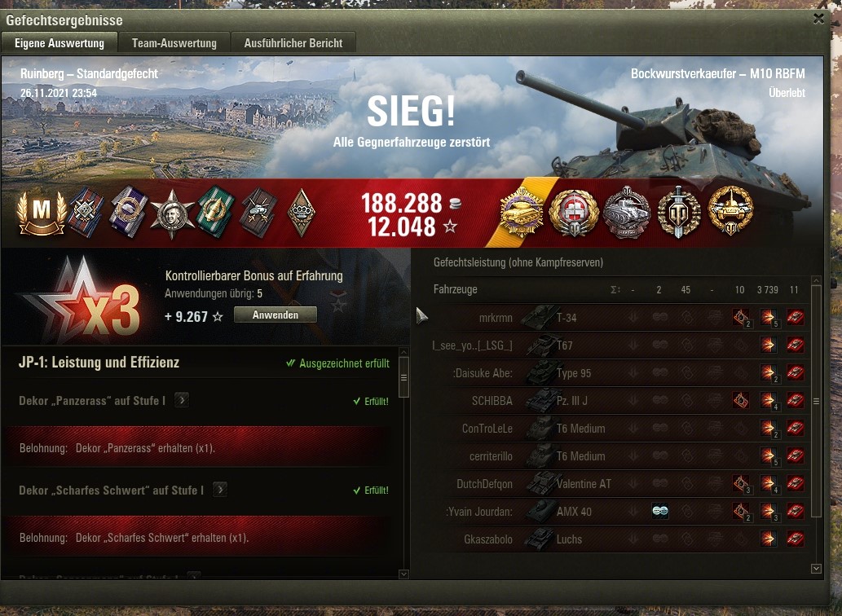Click the Mastery badge M medal icon

point(42,213)
